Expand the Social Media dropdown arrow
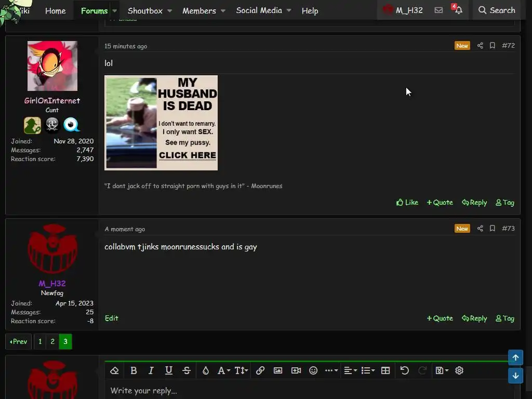Viewport: 532px width, 399px height. [289, 10]
